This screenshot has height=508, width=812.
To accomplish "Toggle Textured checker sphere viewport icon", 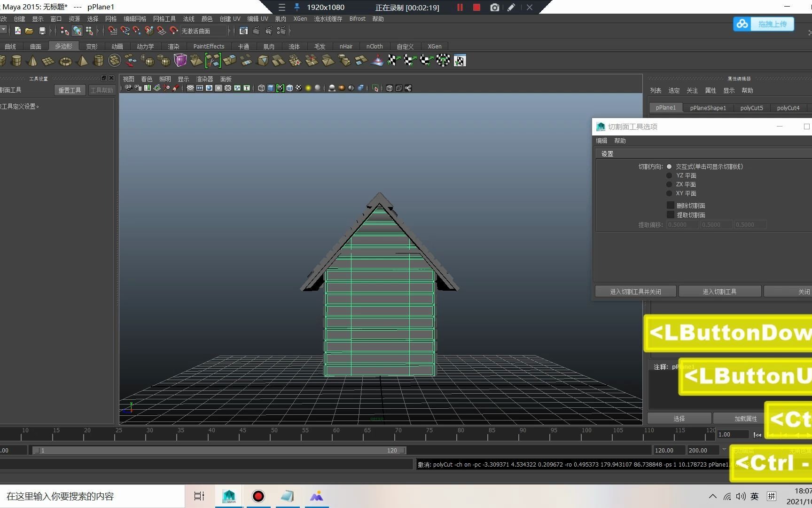I will (298, 88).
